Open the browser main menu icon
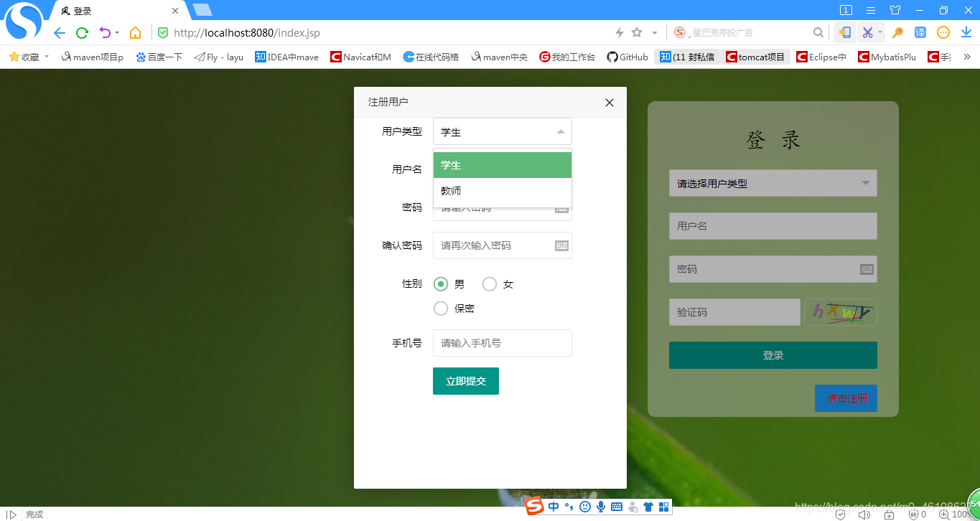Screen dimensions: 980x521 [x=871, y=10]
